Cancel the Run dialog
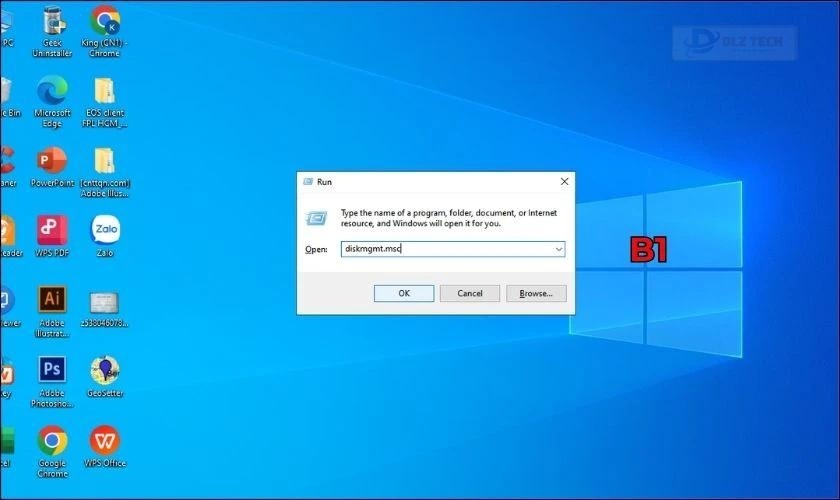The image size is (840, 500). click(x=470, y=293)
